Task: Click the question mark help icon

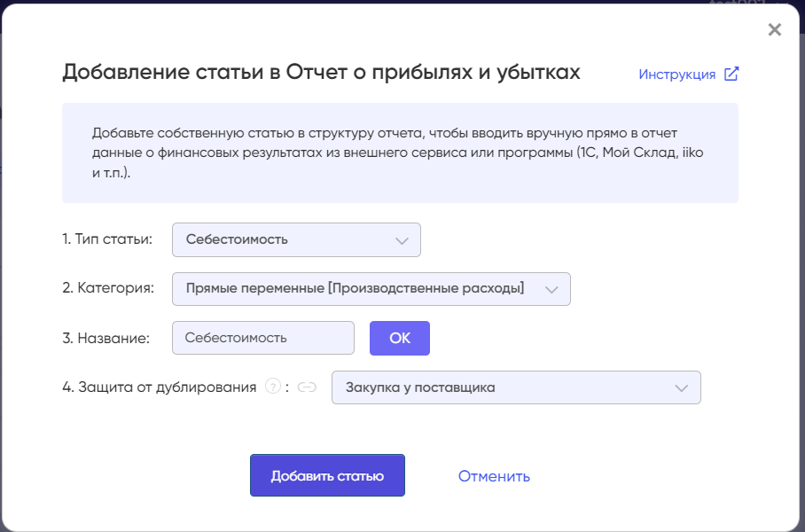Action: 272,387
